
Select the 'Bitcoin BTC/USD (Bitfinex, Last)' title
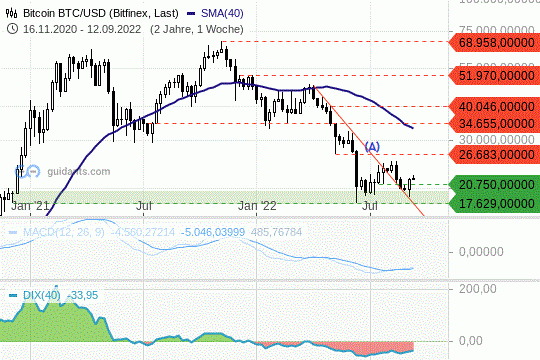pyautogui.click(x=101, y=13)
